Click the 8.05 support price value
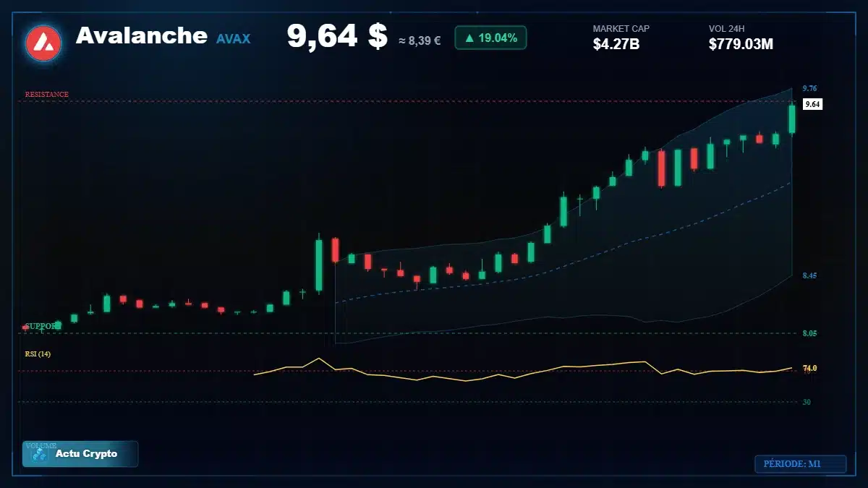 (809, 333)
